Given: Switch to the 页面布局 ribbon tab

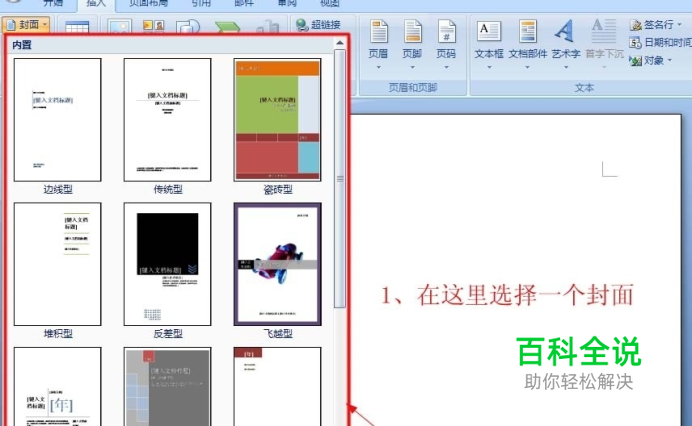Looking at the screenshot, I should [x=148, y=4].
